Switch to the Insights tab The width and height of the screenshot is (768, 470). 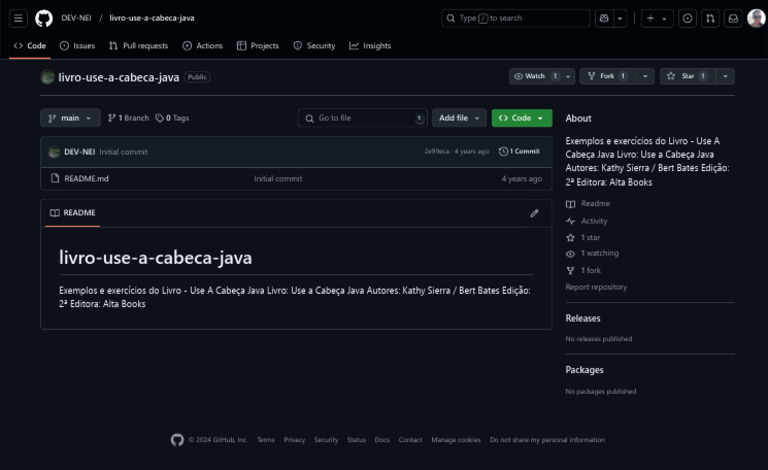tap(370, 46)
